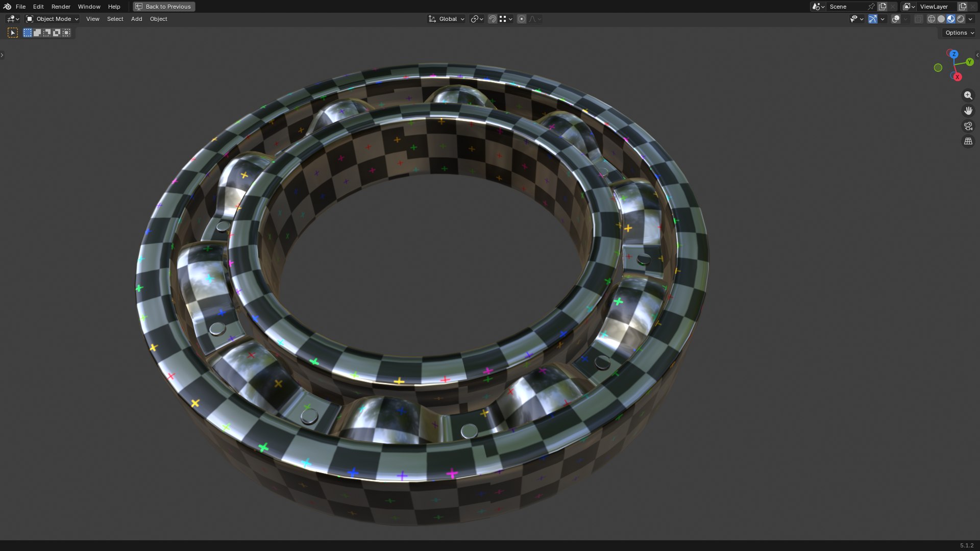Set selection mode to extend
Image resolution: width=980 pixels, height=551 pixels.
pos(37,33)
